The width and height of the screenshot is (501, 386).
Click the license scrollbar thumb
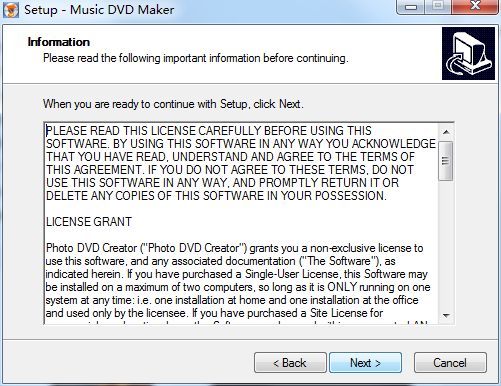pyautogui.click(x=446, y=161)
